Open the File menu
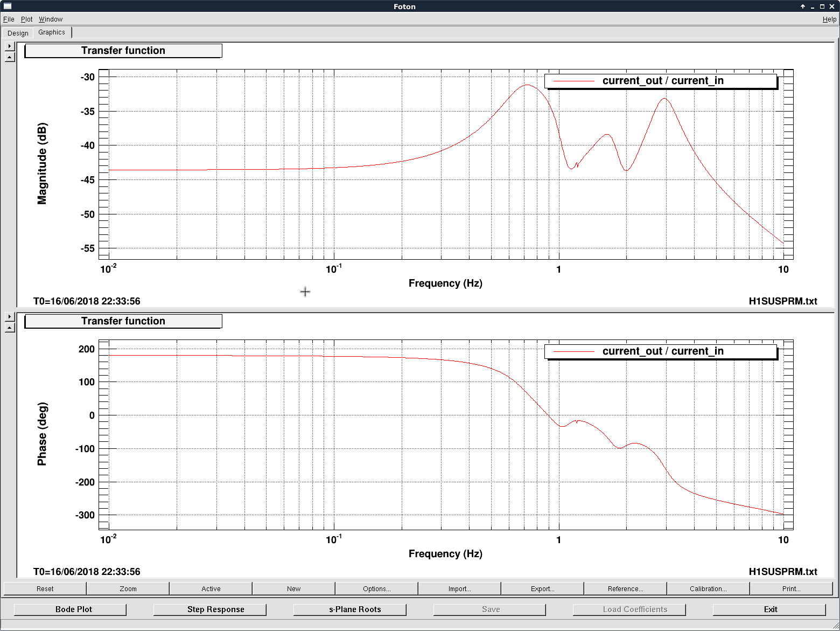 pyautogui.click(x=9, y=19)
